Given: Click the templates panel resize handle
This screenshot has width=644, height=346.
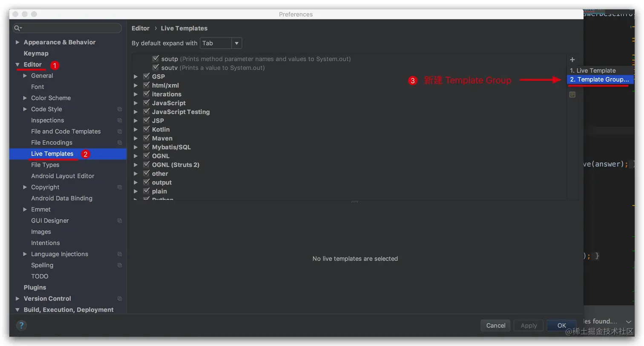Looking at the screenshot, I should [x=355, y=202].
